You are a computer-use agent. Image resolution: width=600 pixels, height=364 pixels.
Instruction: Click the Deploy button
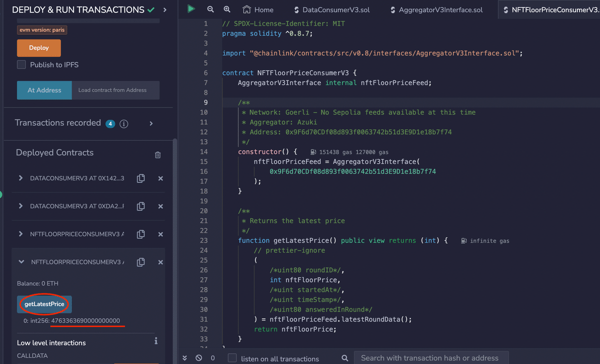pos(39,48)
